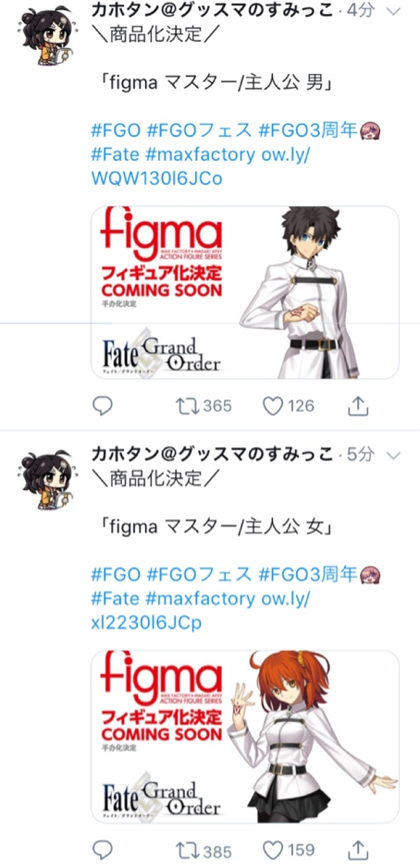The height and width of the screenshot is (868, 420).
Task: Open the figma image with the female Master
Action: click(245, 736)
